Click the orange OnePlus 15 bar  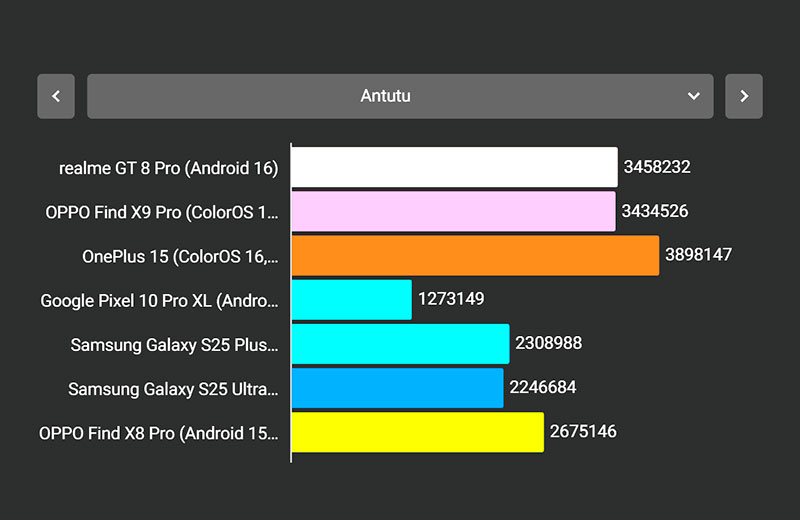(x=475, y=256)
